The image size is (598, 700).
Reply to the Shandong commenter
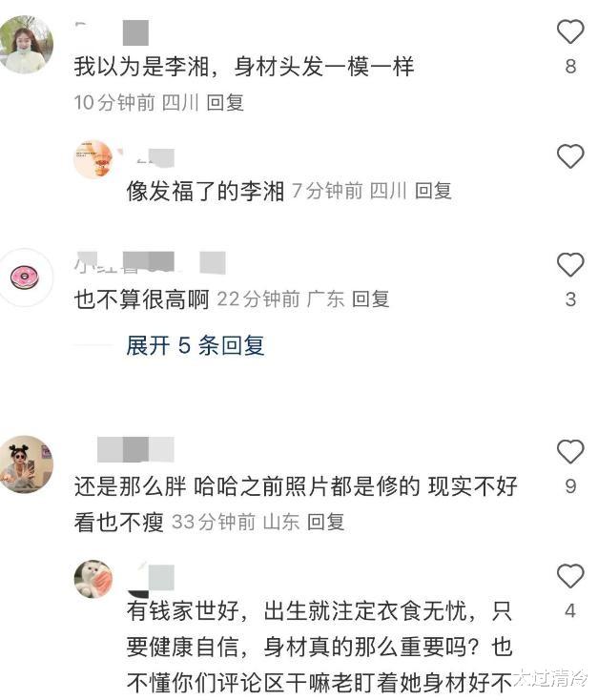[326, 522]
